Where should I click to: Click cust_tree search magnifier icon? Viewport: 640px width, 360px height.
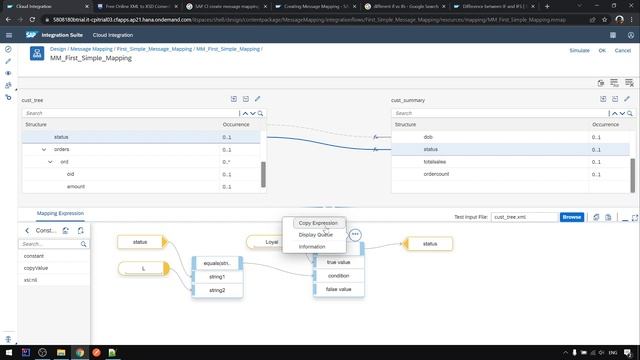pos(260,113)
